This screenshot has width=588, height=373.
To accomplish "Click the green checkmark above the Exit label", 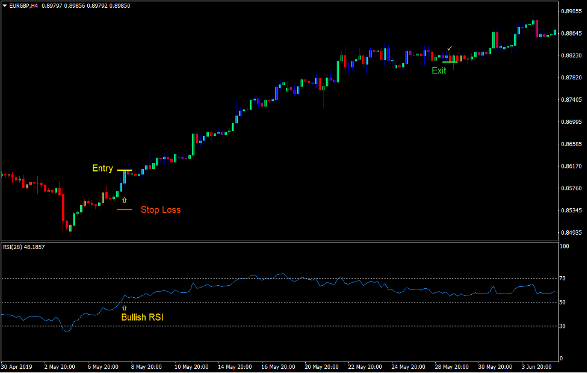I will coord(450,48).
